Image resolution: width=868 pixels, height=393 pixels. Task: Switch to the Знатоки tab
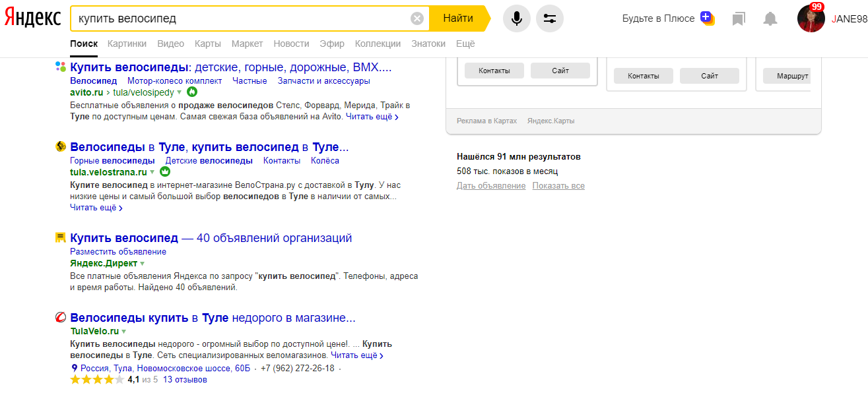(x=428, y=44)
